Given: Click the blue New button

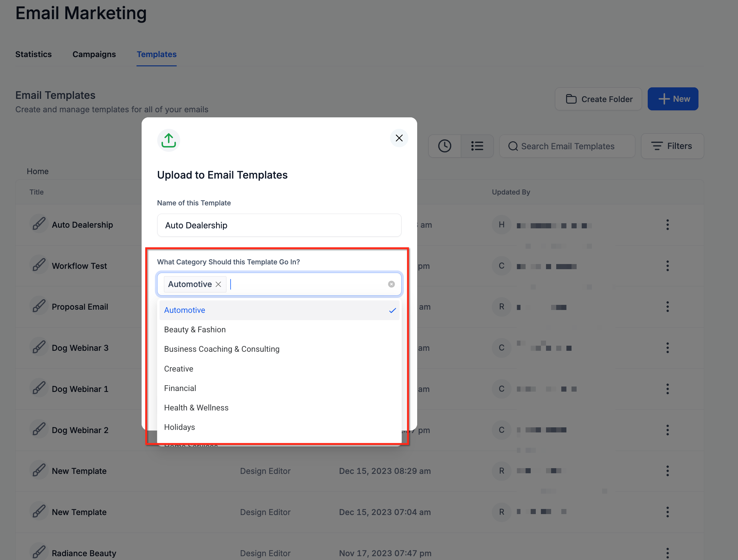Looking at the screenshot, I should [x=673, y=99].
